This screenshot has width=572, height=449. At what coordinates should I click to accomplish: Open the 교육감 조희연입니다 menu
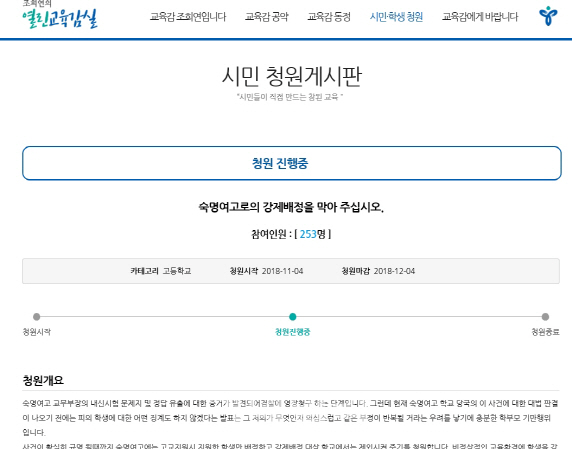click(188, 17)
